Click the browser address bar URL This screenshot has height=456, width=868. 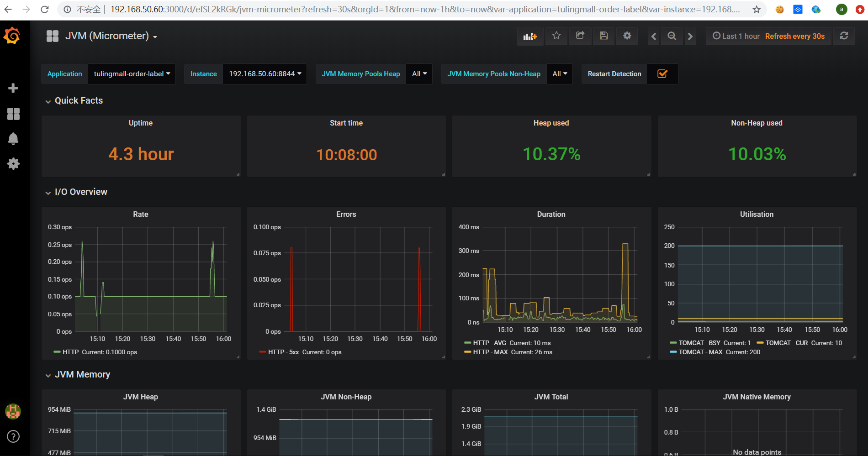425,9
